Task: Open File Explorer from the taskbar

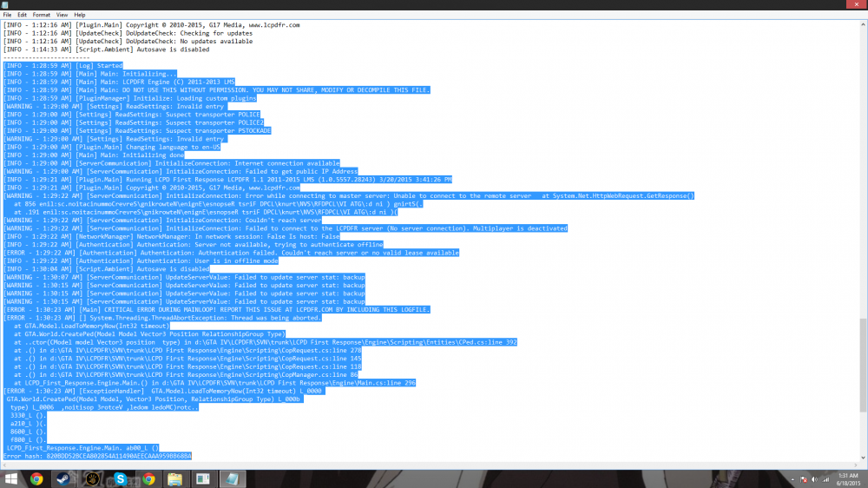Action: coord(175,478)
